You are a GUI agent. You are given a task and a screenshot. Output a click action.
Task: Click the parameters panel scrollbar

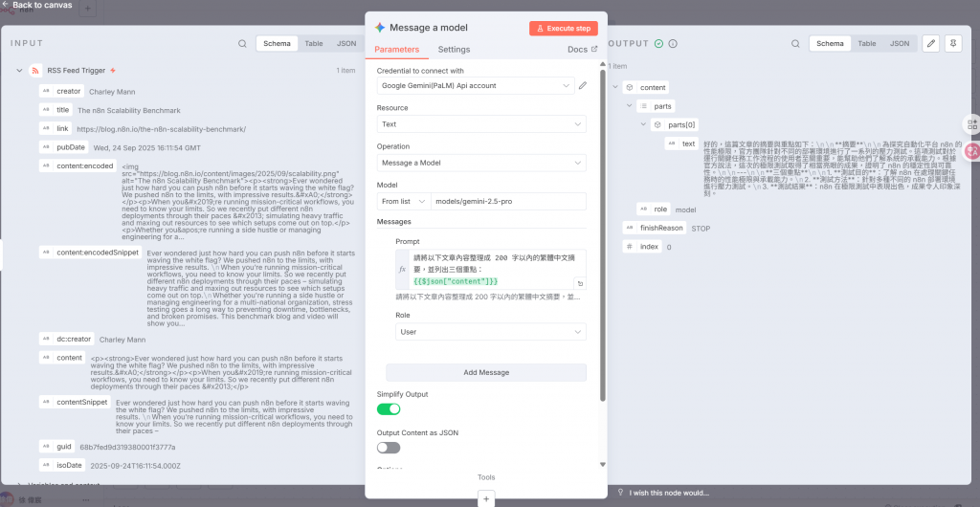tap(603, 234)
